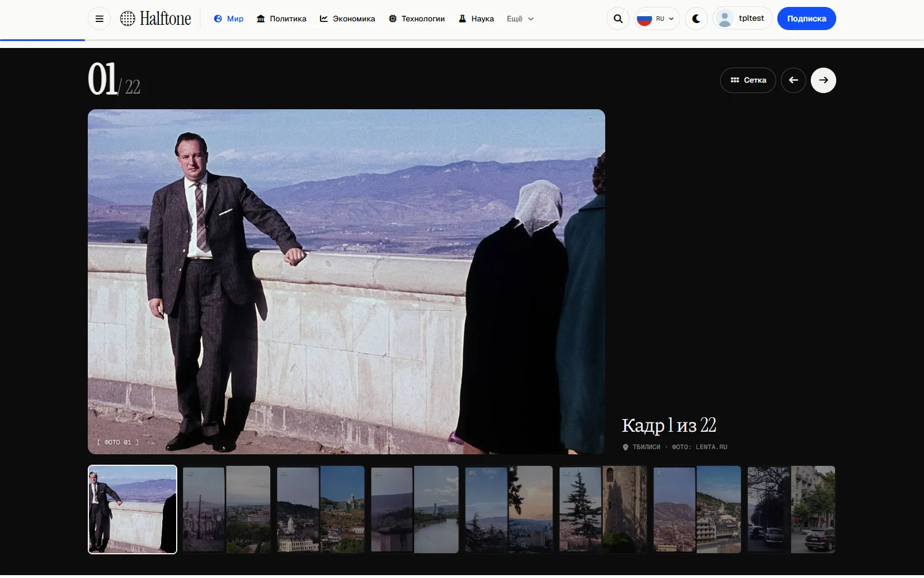Click the globe icon beside Мир
Viewport: 924px width, 578px height.
click(x=218, y=18)
